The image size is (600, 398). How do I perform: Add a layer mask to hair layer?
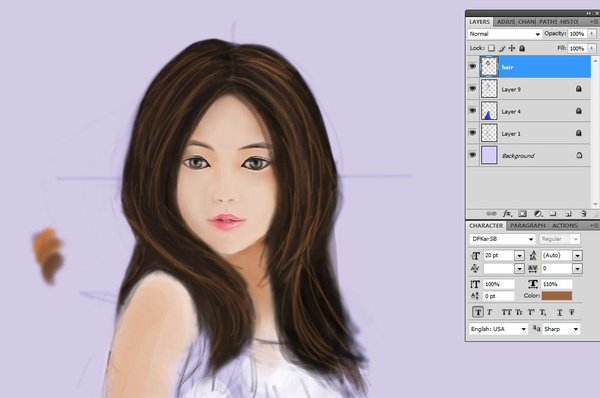click(x=522, y=214)
